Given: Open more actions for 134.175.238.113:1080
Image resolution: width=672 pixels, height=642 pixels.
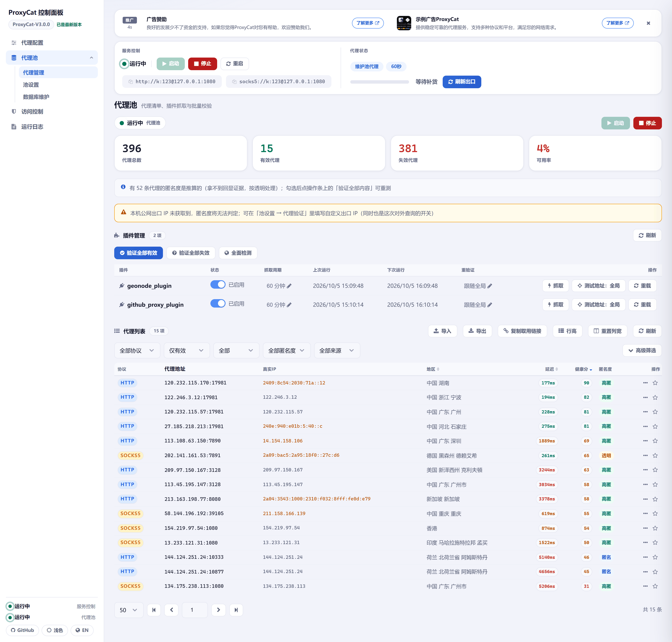Looking at the screenshot, I should (x=645, y=586).
